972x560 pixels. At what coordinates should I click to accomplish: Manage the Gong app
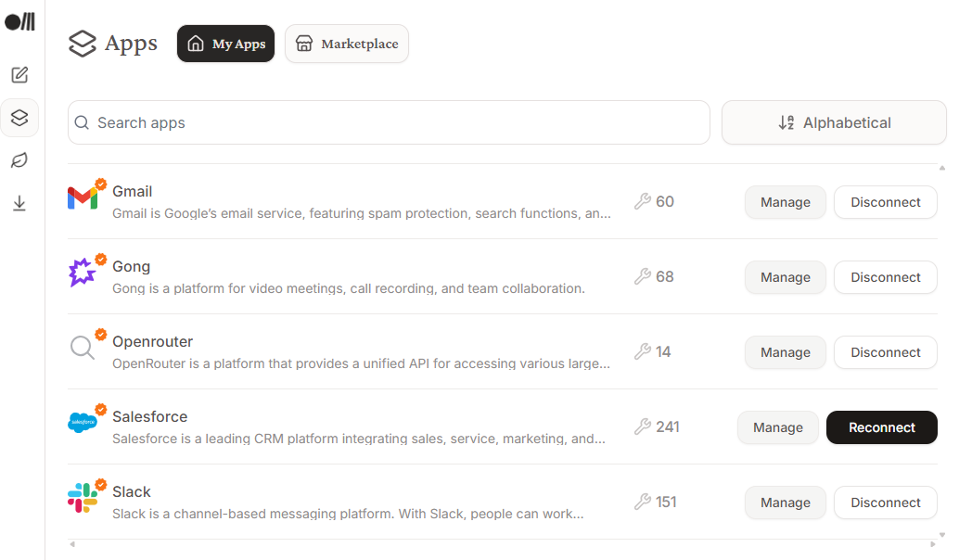click(786, 277)
